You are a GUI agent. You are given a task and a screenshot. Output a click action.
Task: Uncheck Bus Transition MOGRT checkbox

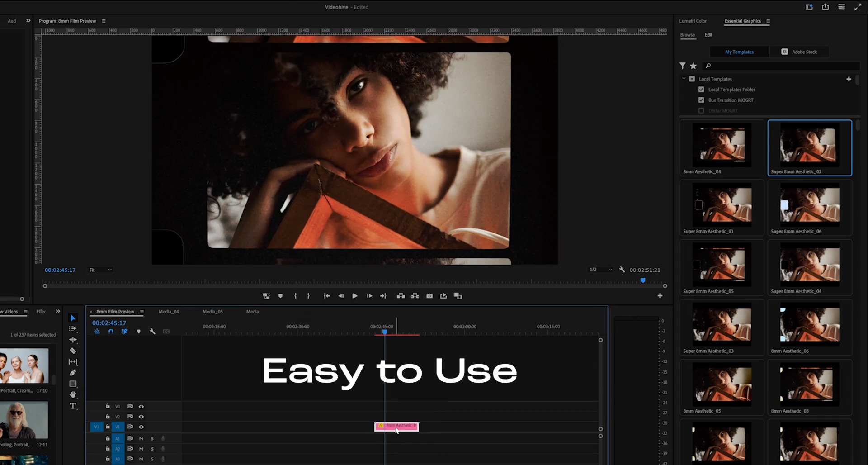(701, 100)
